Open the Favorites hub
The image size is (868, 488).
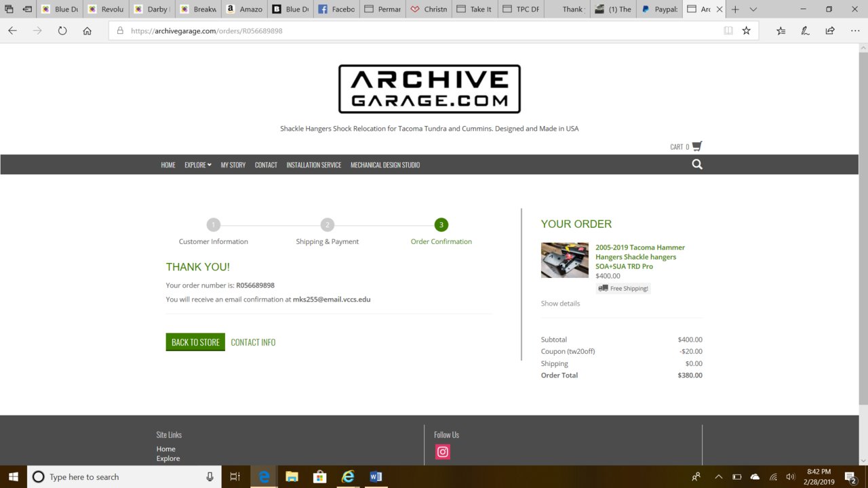781,30
